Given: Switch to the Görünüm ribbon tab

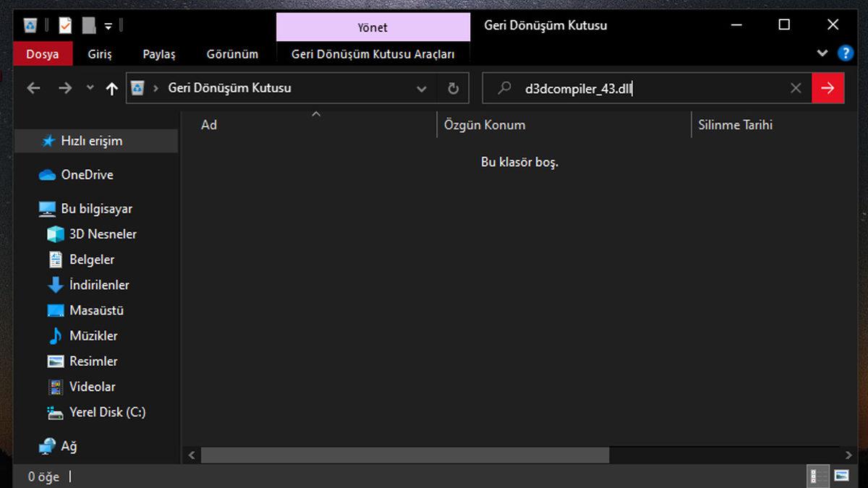Looking at the screenshot, I should click(232, 53).
